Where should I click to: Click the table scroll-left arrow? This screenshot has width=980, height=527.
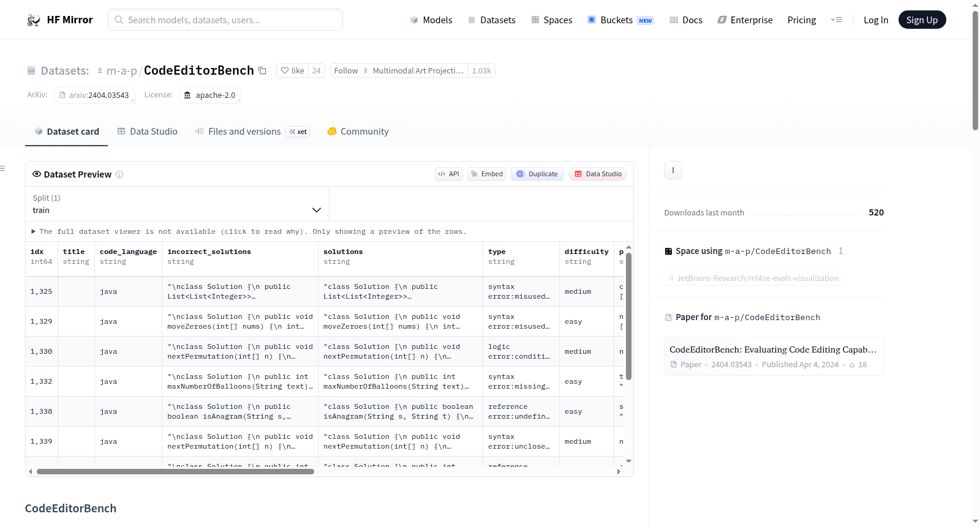coord(31,472)
